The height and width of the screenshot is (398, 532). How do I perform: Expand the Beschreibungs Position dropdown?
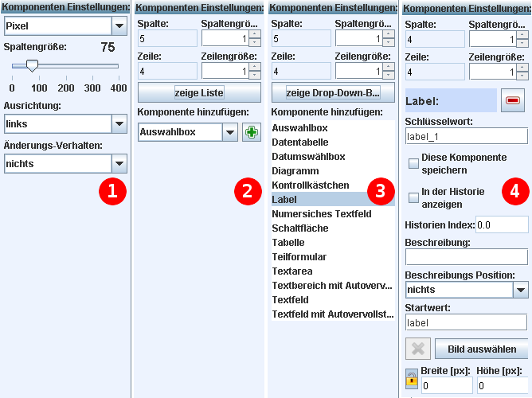coord(522,290)
